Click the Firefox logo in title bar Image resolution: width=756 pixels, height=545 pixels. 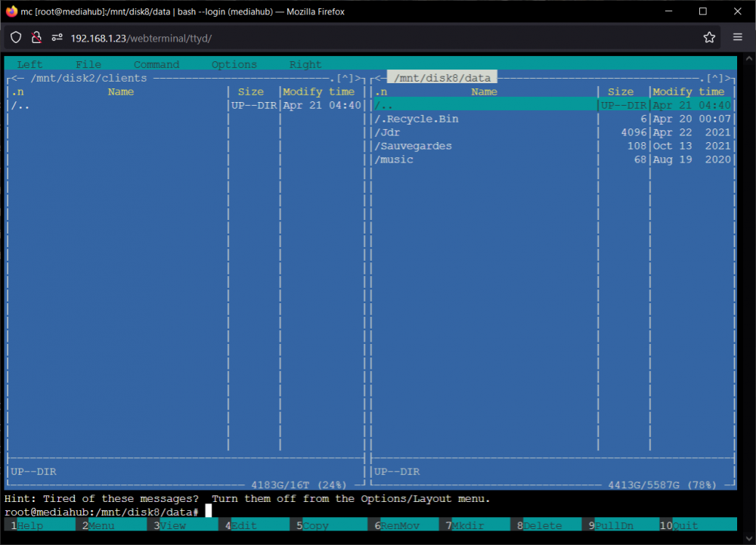11,11
